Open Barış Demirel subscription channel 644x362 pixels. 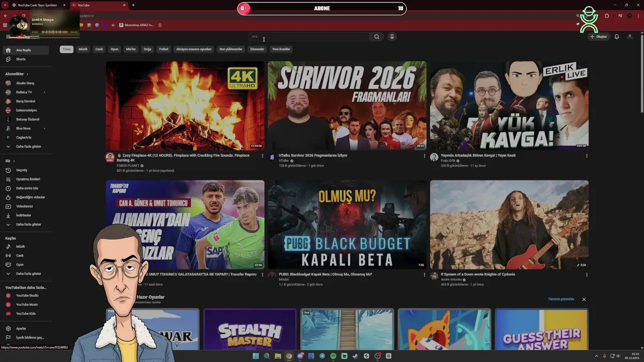tap(25, 101)
